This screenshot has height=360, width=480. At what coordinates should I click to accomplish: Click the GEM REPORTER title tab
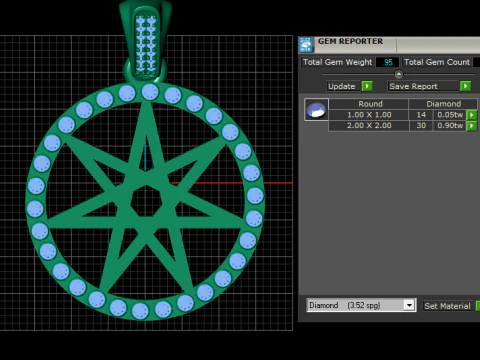coord(350,41)
